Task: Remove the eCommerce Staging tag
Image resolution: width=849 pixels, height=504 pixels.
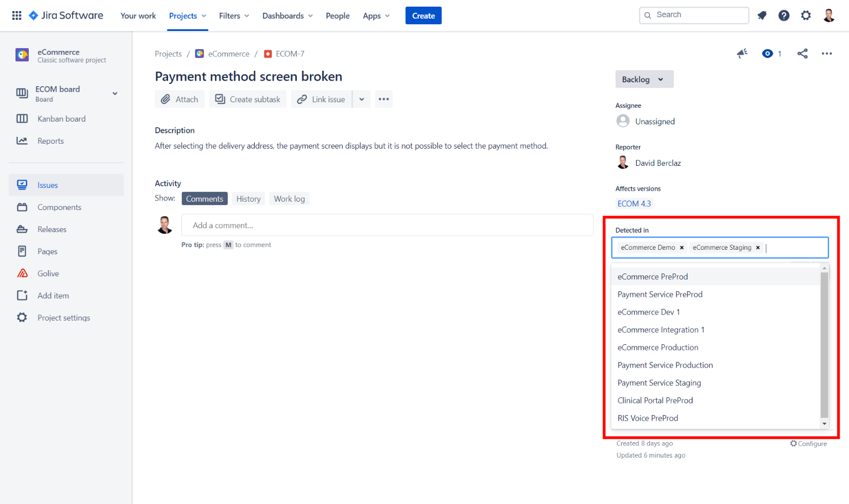Action: [x=758, y=248]
